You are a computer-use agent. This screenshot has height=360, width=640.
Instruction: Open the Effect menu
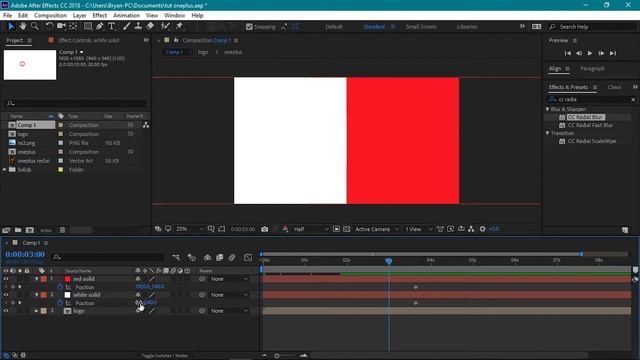coord(100,16)
